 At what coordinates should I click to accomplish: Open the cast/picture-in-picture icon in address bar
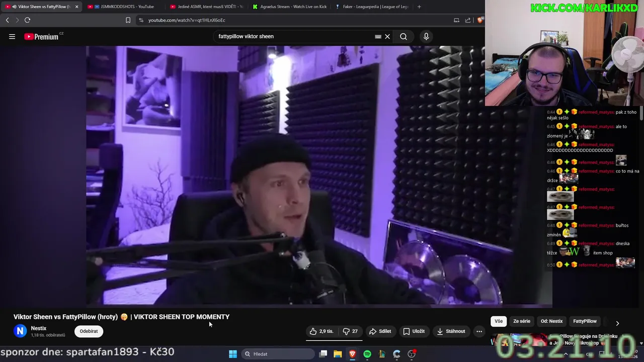point(456,20)
